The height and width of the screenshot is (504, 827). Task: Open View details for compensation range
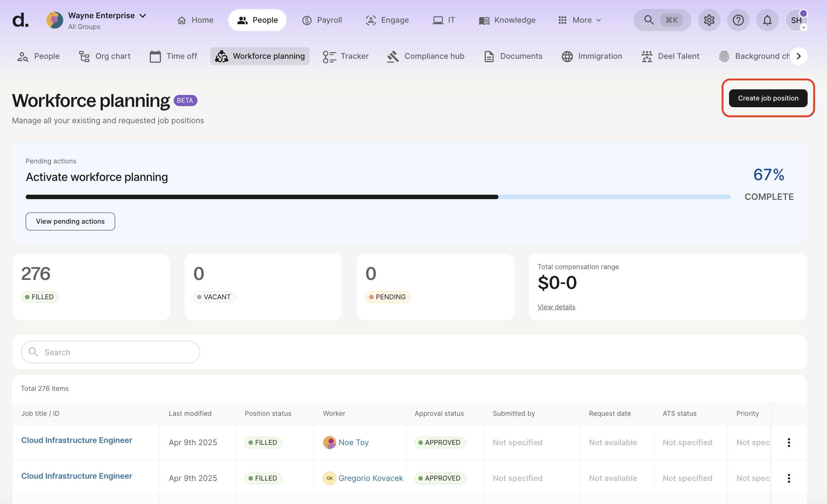pyautogui.click(x=556, y=307)
